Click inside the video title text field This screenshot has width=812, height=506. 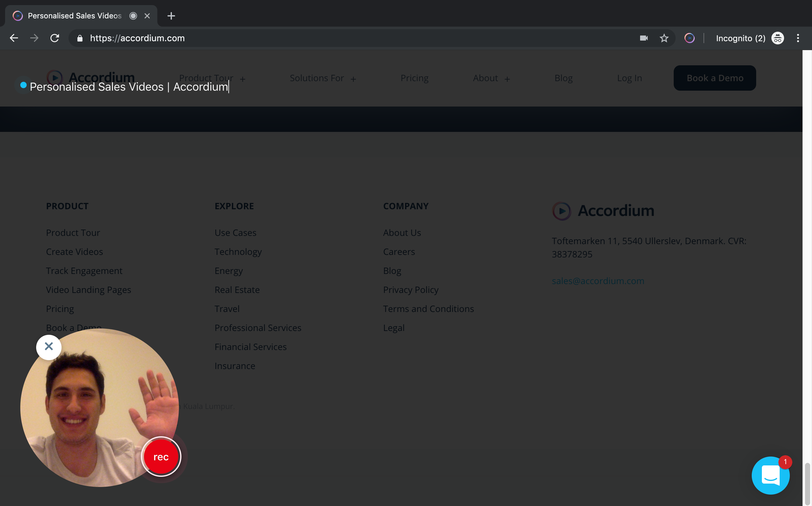[x=129, y=87]
